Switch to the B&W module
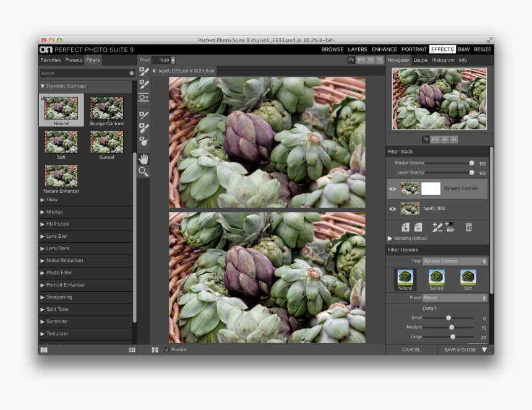The width and height of the screenshot is (532, 410). (x=463, y=50)
